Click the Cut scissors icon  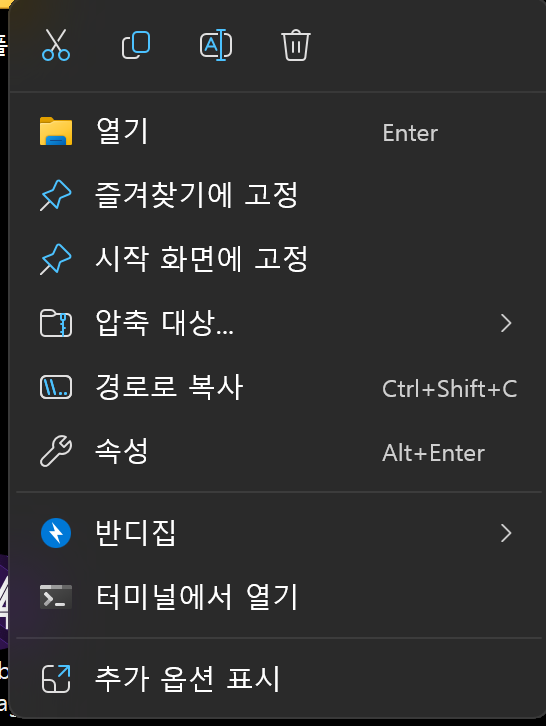56,45
